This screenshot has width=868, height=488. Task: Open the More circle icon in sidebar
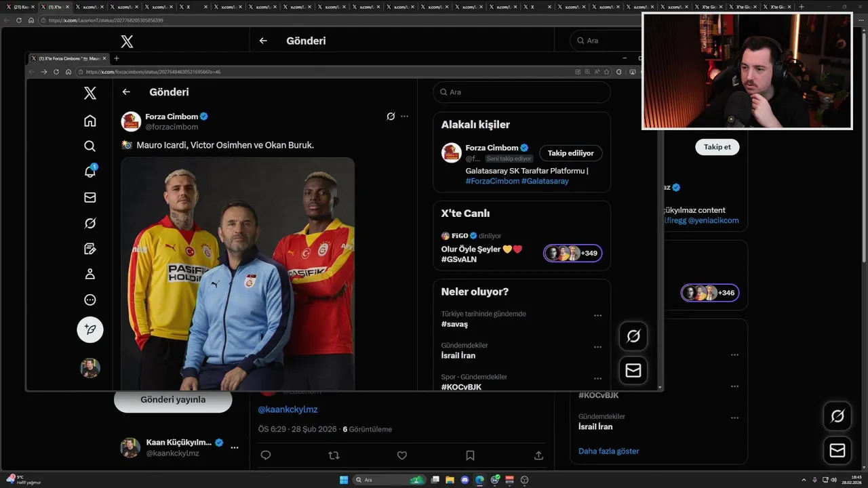[90, 300]
